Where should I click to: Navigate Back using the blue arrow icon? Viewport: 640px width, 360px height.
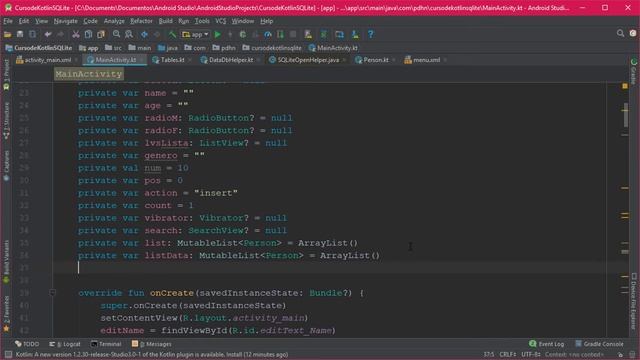pyautogui.click(x=144, y=34)
